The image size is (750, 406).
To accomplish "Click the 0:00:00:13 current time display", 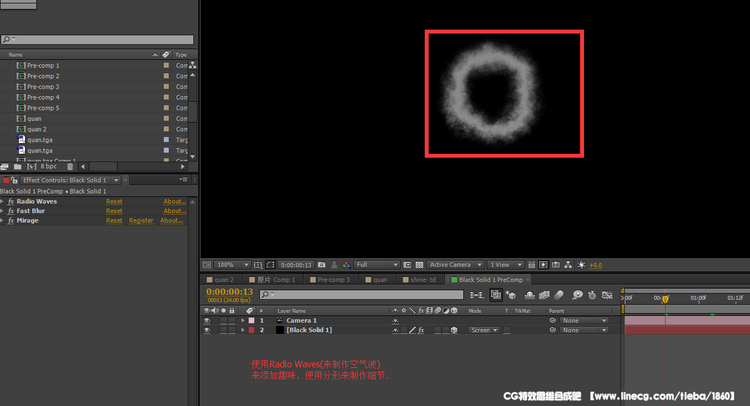I will point(230,292).
